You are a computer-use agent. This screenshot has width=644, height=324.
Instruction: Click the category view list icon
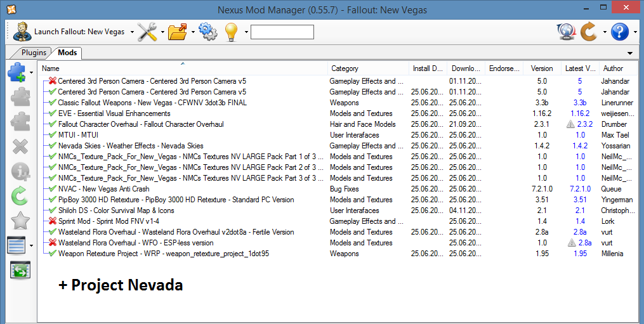pos(16,245)
